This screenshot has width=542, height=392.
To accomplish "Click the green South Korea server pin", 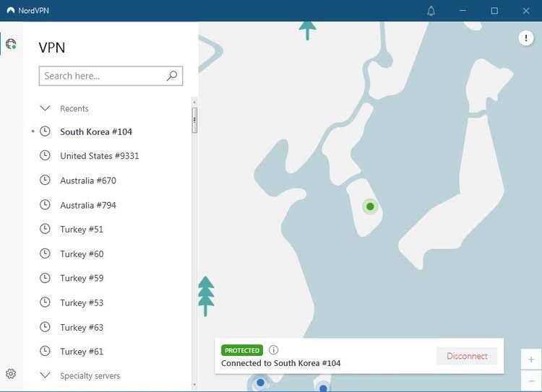I will 370,206.
